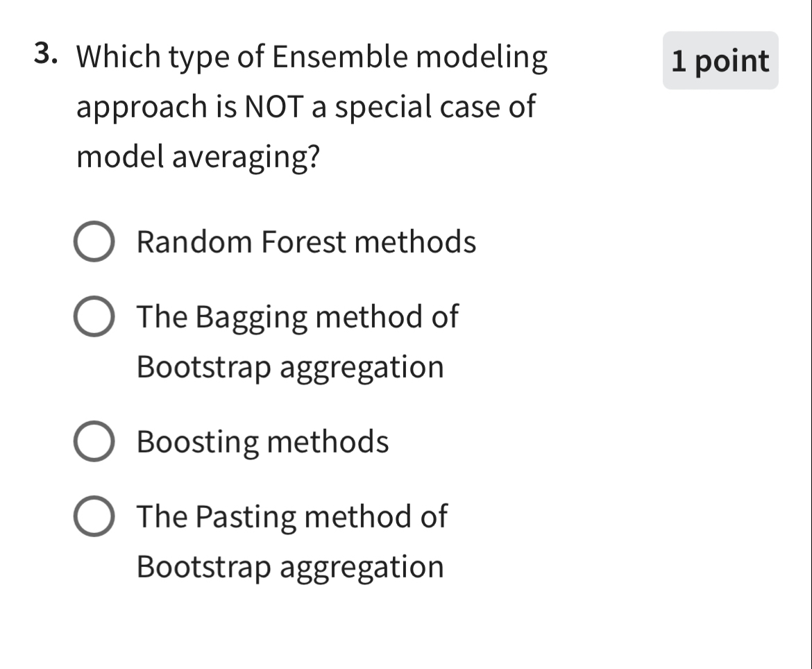Image resolution: width=812 pixels, height=669 pixels.
Task: Select the Pasting method option
Action: [x=94, y=516]
